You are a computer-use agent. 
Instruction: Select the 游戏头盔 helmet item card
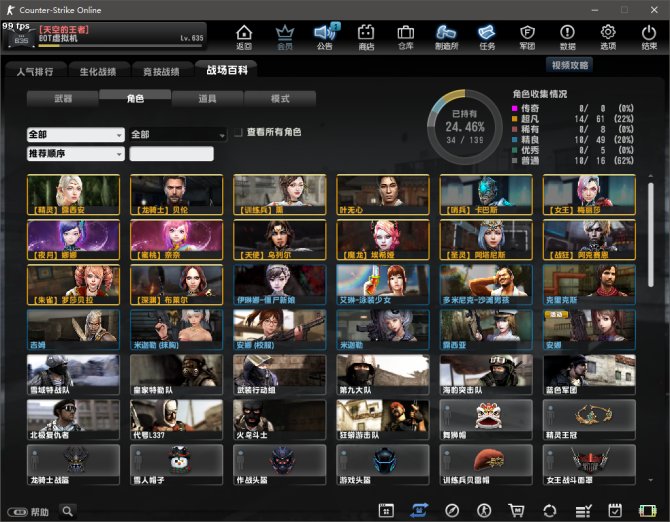tap(383, 465)
